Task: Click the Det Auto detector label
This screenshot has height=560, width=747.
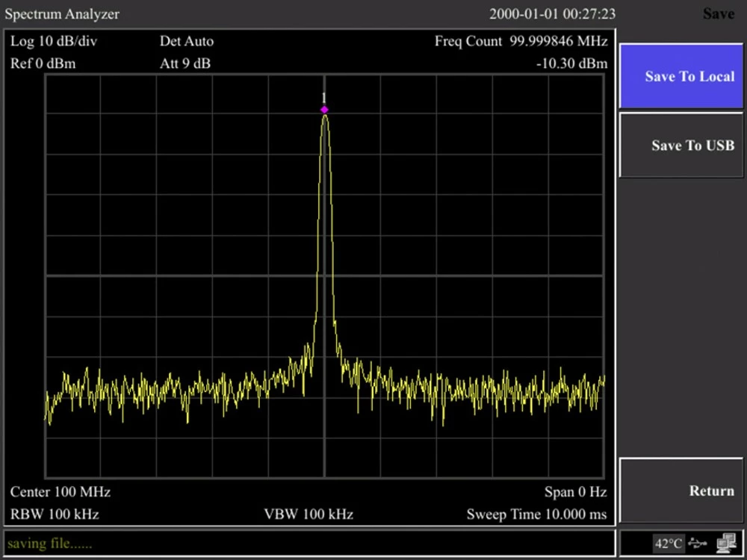Action: pos(187,41)
